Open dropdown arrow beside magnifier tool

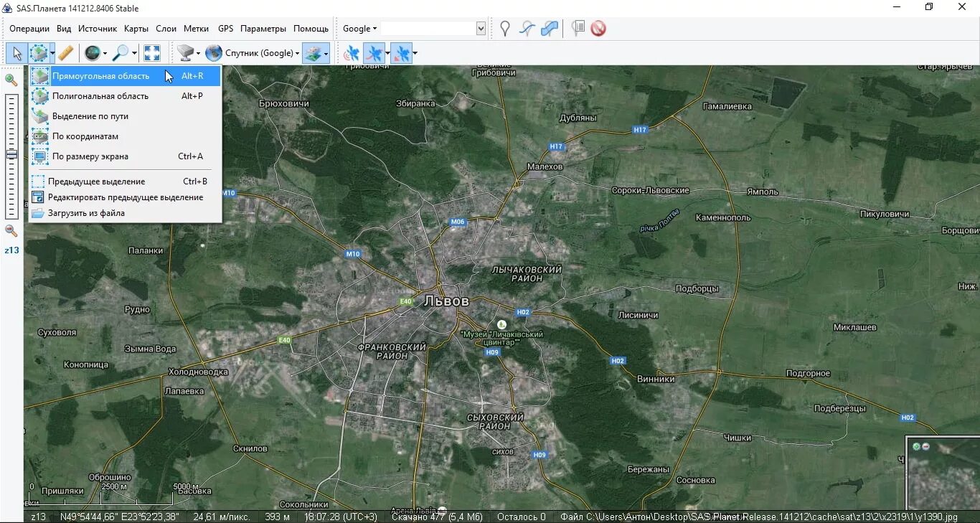tap(133, 53)
